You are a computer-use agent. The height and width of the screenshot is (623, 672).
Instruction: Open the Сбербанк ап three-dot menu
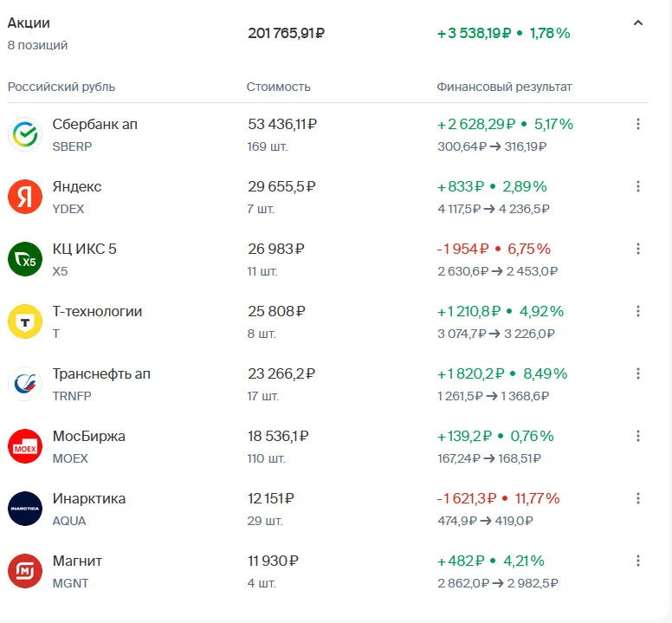637,125
